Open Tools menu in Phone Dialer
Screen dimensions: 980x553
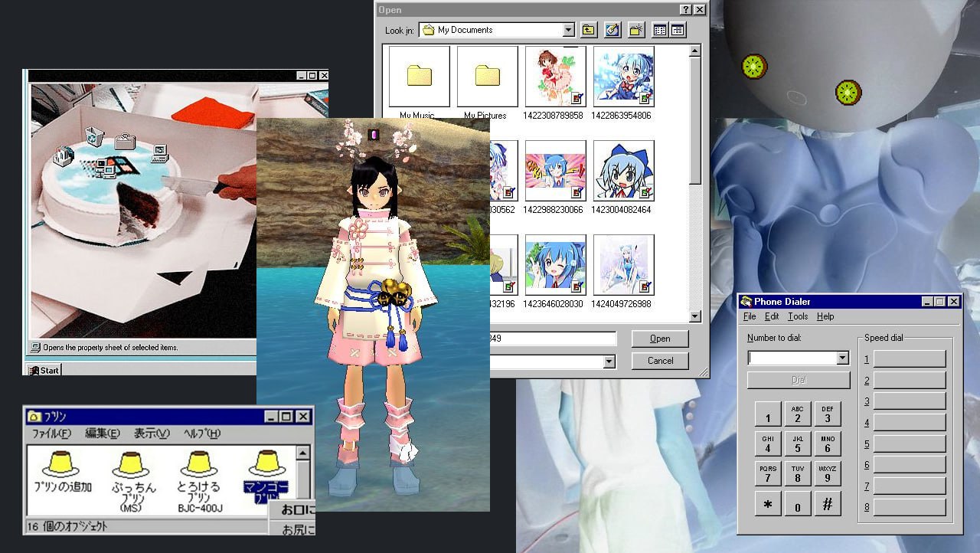(x=798, y=316)
